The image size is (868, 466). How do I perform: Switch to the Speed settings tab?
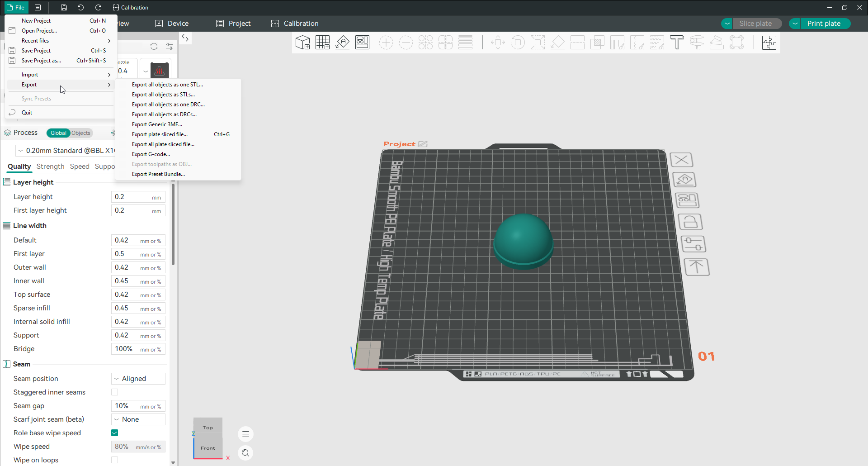click(x=80, y=166)
